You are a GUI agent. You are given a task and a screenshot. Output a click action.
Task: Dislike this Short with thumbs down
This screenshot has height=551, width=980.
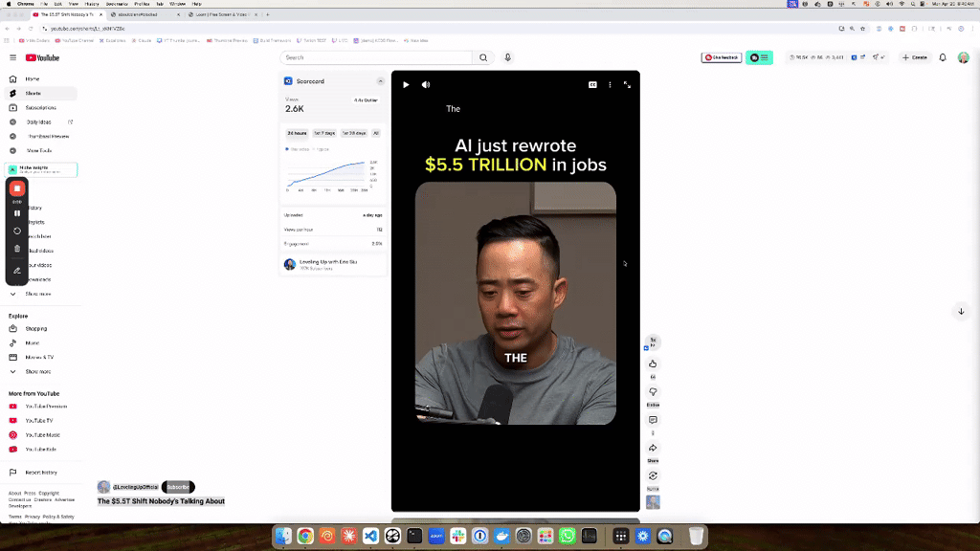tap(653, 391)
